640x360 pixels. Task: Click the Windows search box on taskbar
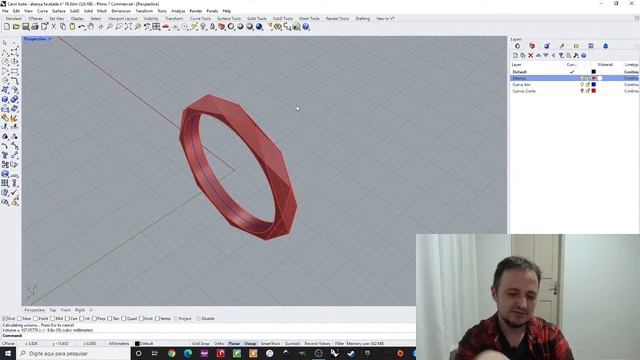[73, 353]
